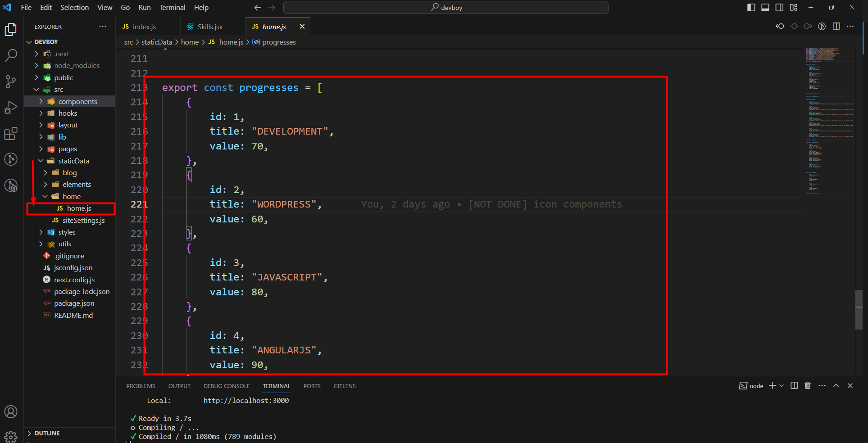868x443 pixels.
Task: Kill terminal with trash icon
Action: pos(808,386)
